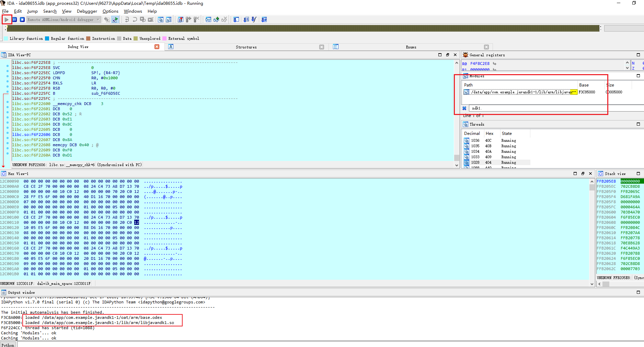Click the Regular function color legend swatch
This screenshot has width=644, height=347.
pos(47,38)
